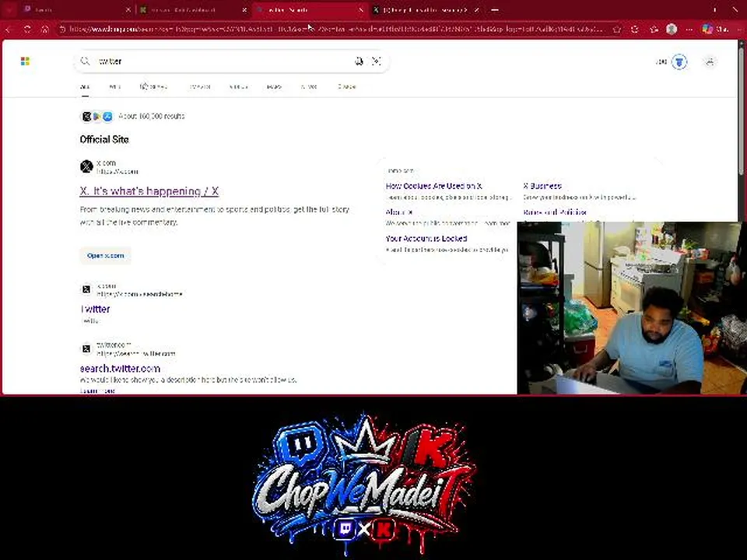Add this page to favorites with the star
The image size is (747, 560).
tap(617, 30)
